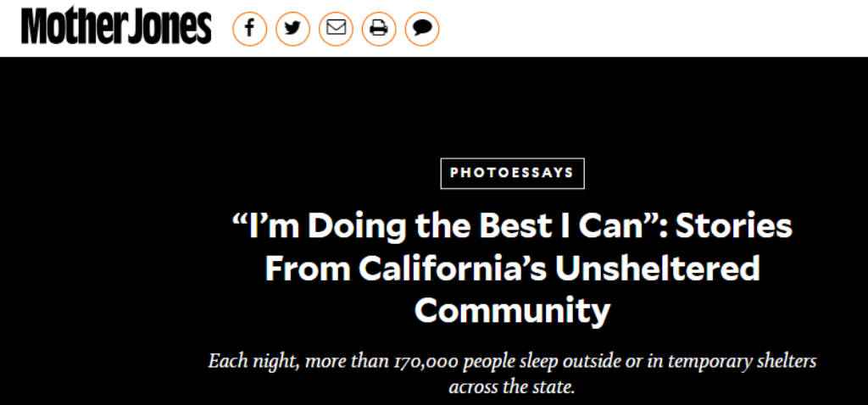This screenshot has width=868, height=405.
Task: Print the article with printer icon
Action: pyautogui.click(x=379, y=29)
